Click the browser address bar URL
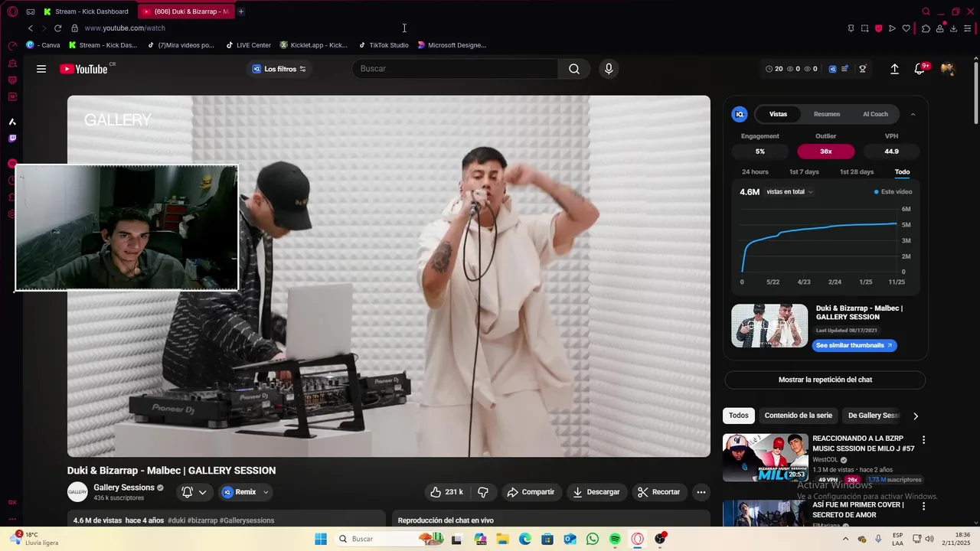 pos(125,28)
